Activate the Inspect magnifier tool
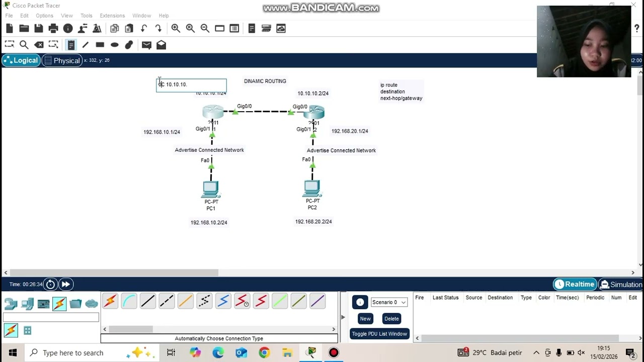This screenshot has width=644, height=362. [24, 45]
